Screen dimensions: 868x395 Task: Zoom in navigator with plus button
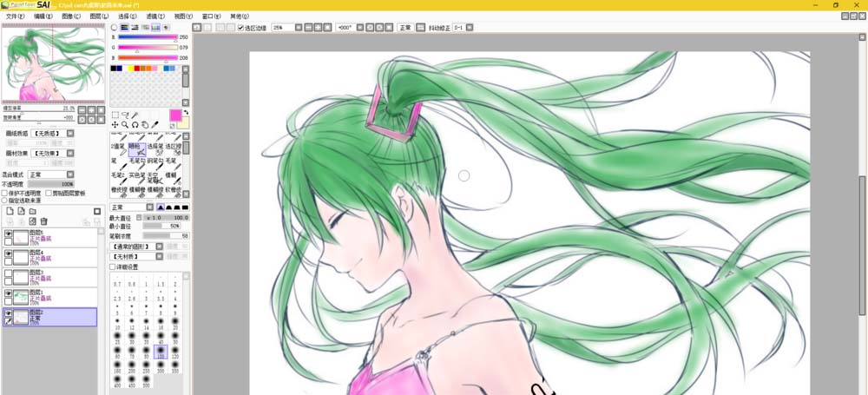(91, 109)
